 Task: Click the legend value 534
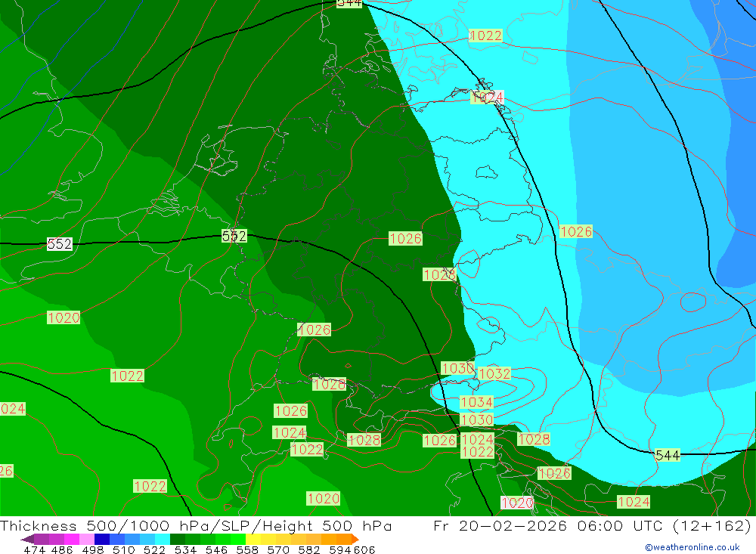pyautogui.click(x=185, y=550)
